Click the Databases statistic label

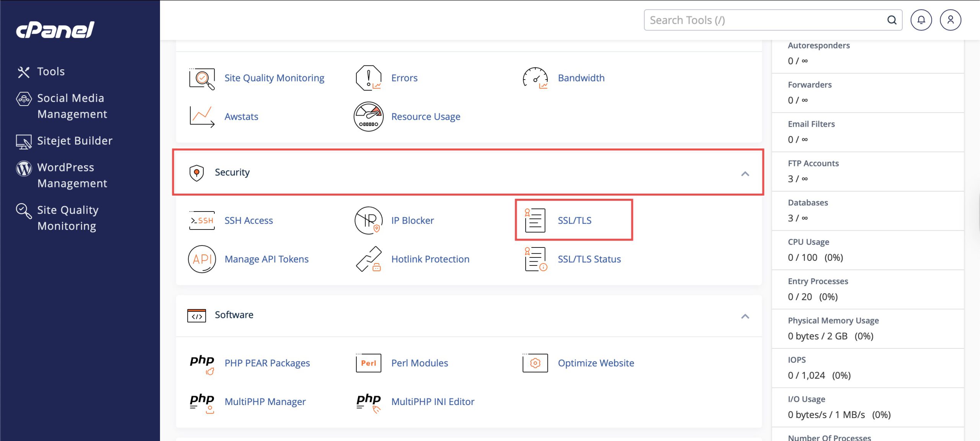pyautogui.click(x=808, y=203)
